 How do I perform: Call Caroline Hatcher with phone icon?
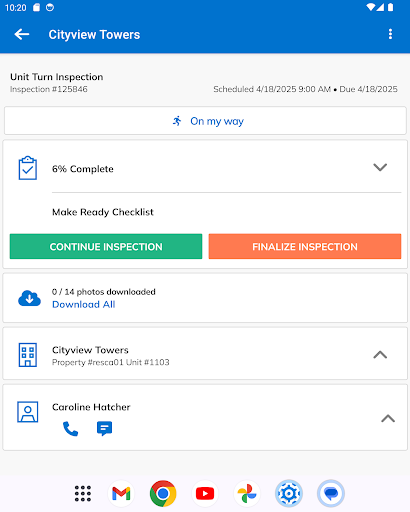pos(70,429)
